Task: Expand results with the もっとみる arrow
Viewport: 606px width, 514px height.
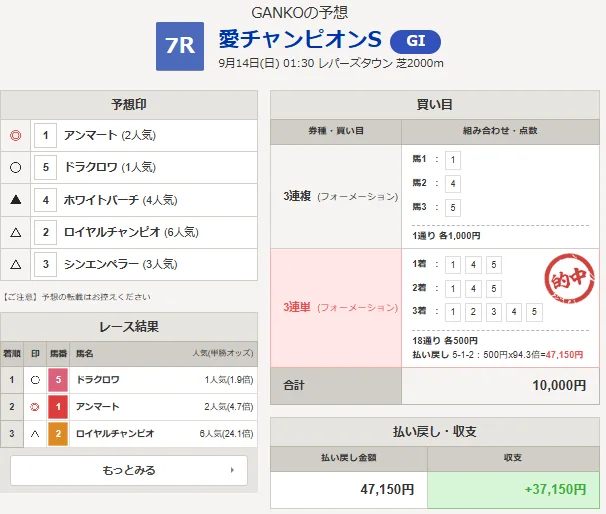Action: click(232, 469)
